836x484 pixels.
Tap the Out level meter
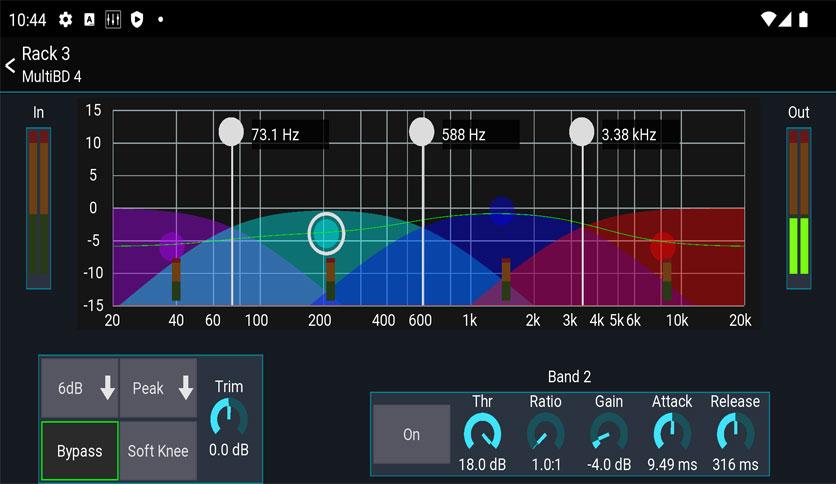(799, 208)
